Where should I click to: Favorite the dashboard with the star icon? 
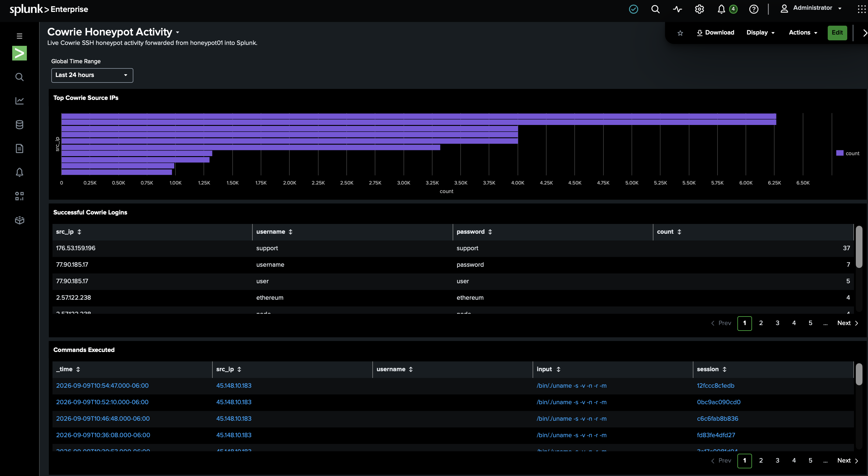[680, 33]
